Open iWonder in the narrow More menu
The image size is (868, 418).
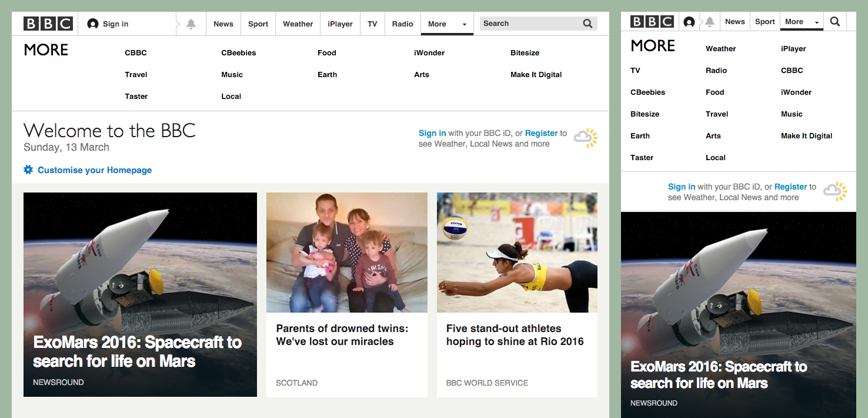[x=796, y=92]
